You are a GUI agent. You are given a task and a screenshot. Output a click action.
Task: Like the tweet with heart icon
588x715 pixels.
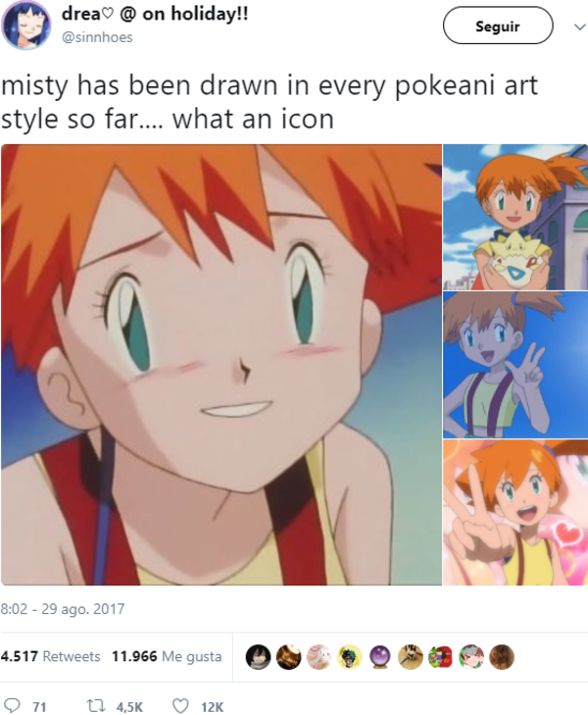coord(180,706)
